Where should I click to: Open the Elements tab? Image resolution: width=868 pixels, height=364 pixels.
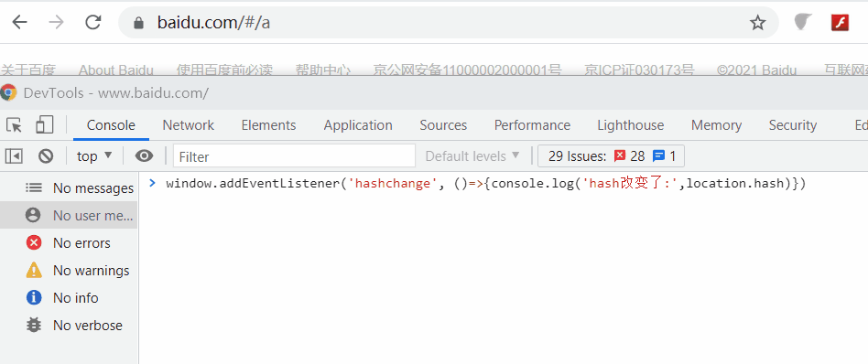coord(268,125)
